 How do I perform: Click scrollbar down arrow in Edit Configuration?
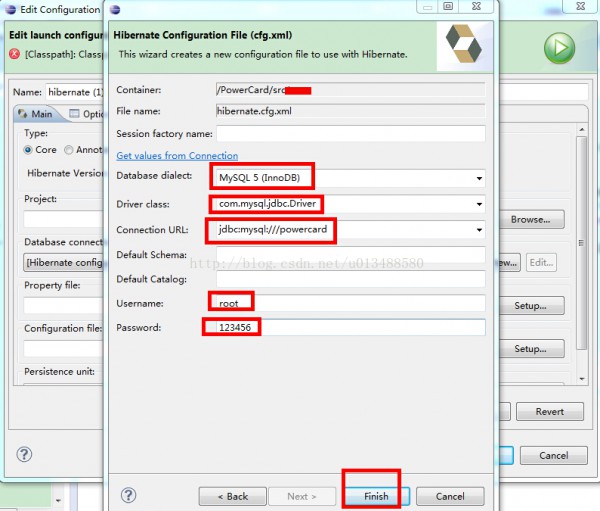(x=582, y=379)
